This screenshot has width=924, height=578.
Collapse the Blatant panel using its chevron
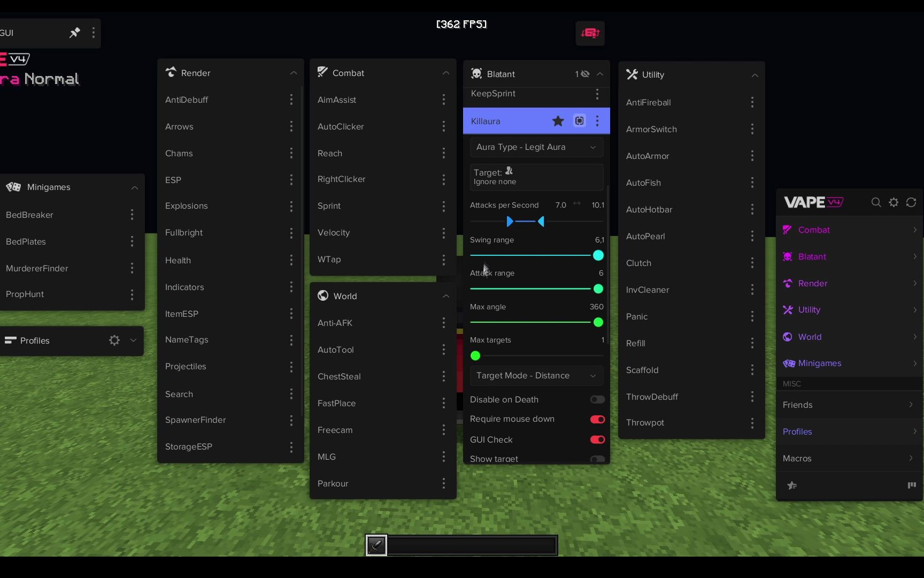click(600, 74)
